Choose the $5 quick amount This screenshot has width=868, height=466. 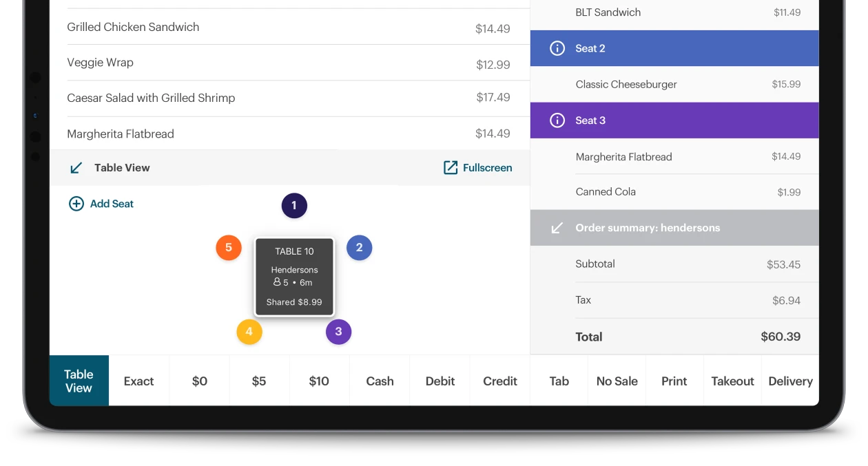click(x=259, y=381)
